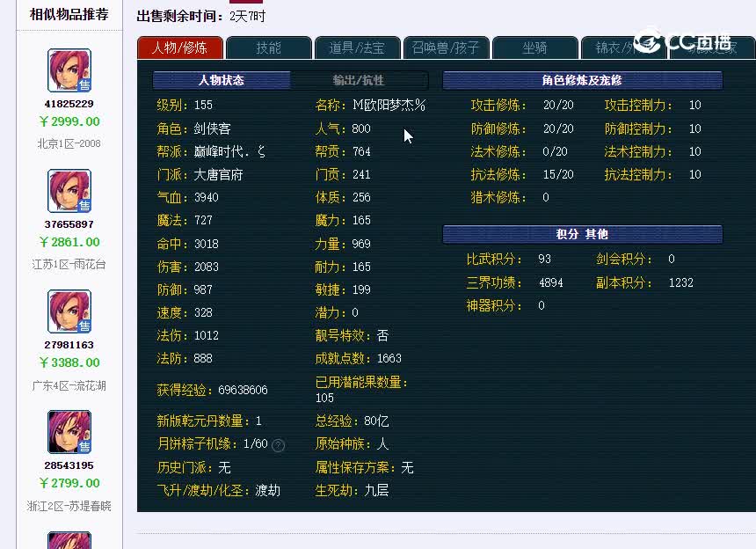Click the price ￥2861.00
This screenshot has width=756, height=549.
click(x=69, y=242)
